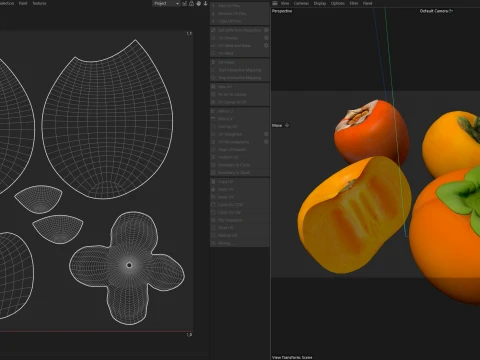Click the UV Straighten icon
Screen dimensions: 480x360
[214, 134]
